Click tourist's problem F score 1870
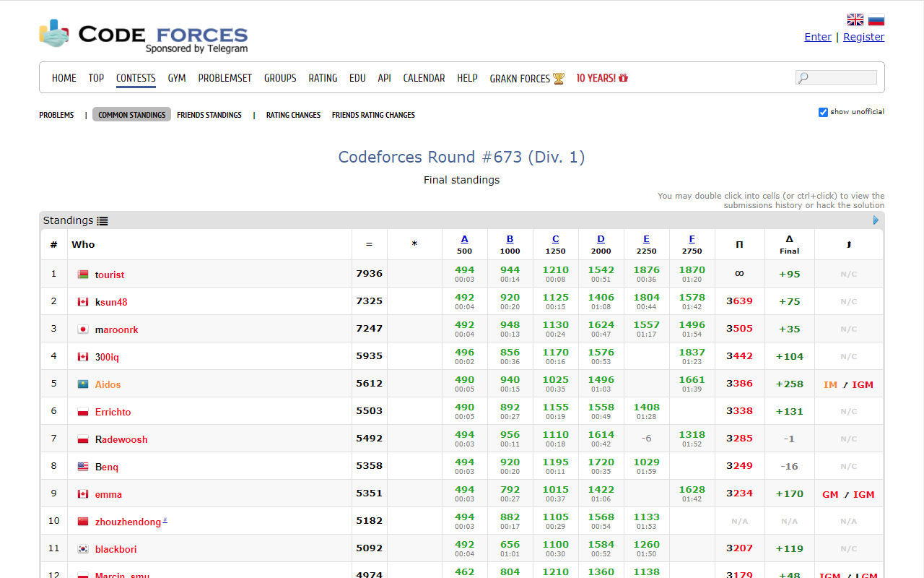Screen dimensions: 924x578 tap(692, 269)
